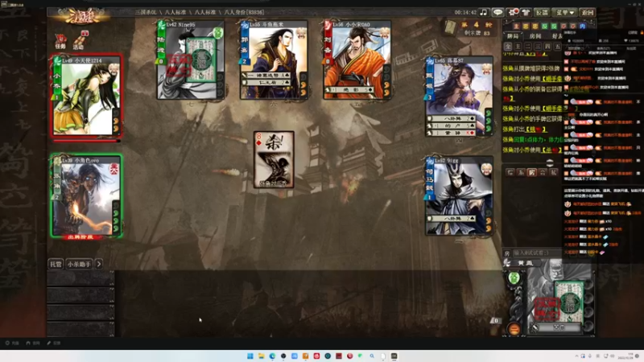Open the 活动 events scroll icon
The image size is (644, 362).
79,40
